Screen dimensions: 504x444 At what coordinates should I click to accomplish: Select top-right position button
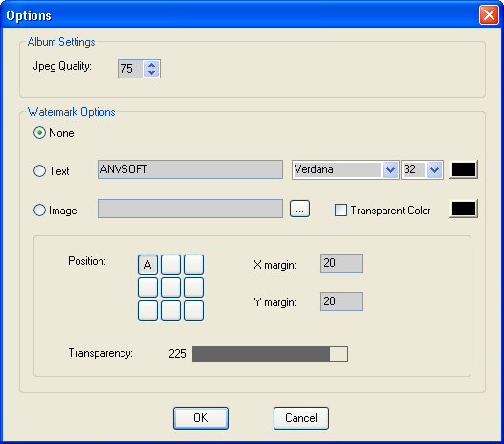(193, 265)
